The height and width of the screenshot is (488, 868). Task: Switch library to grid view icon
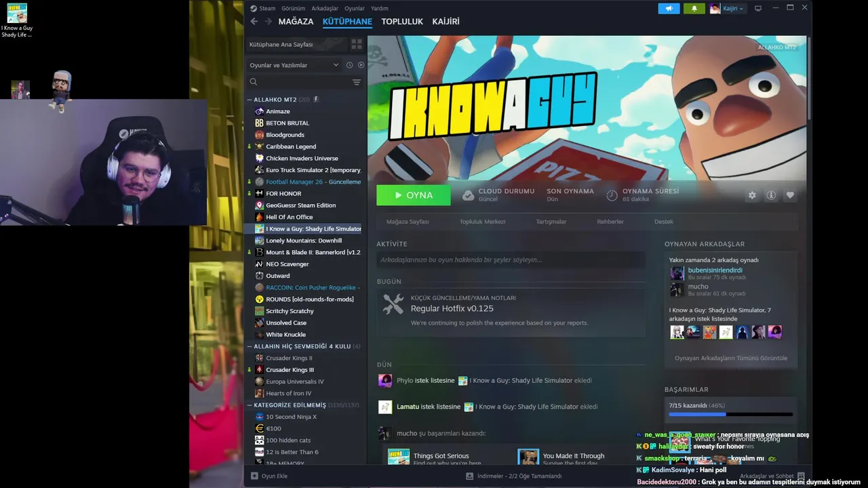(x=356, y=44)
